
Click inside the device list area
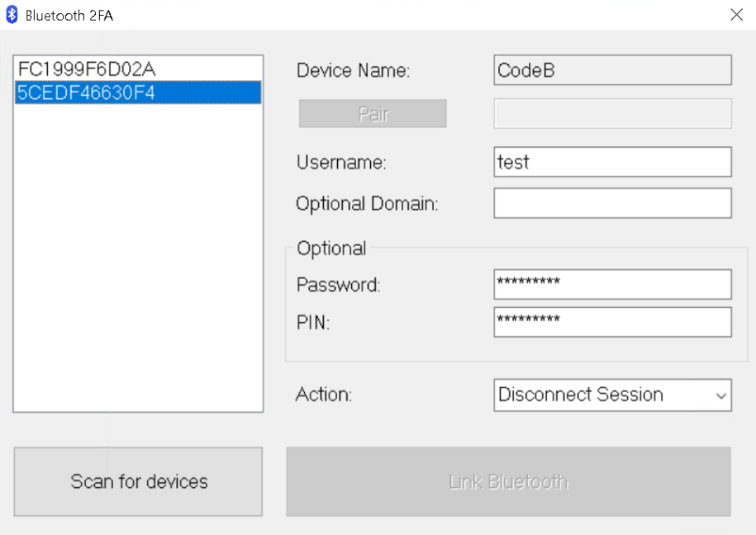(x=137, y=248)
